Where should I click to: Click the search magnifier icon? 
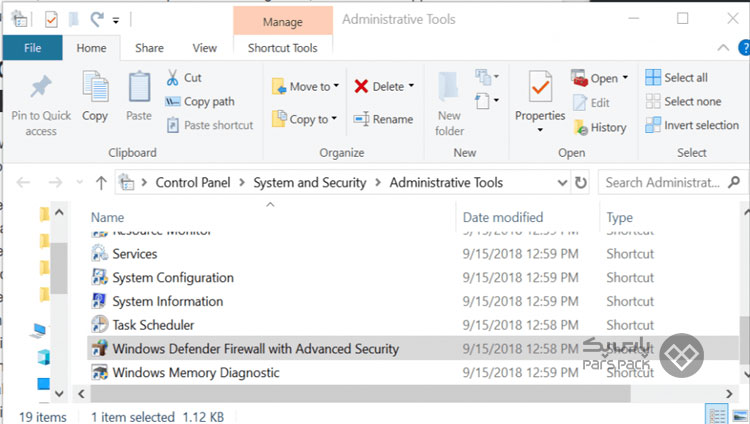click(734, 182)
